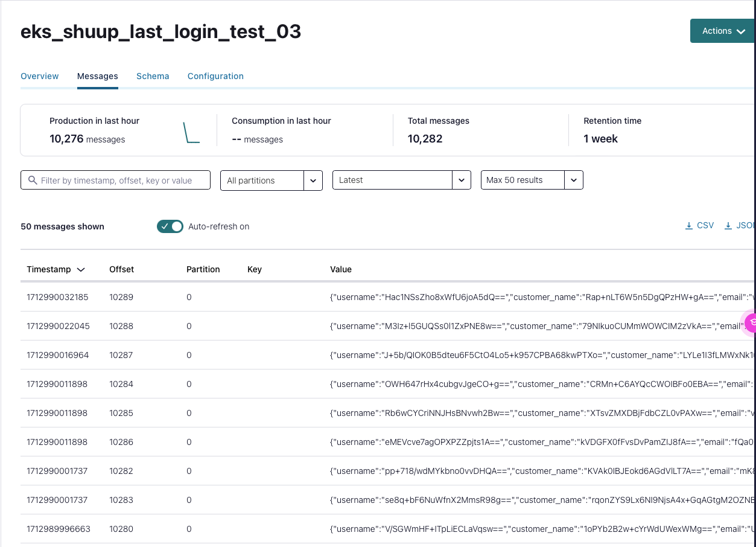Viewport: 756px width, 547px height.
Task: Click the topic title eks_shuup_last_login_test_03
Action: (161, 31)
